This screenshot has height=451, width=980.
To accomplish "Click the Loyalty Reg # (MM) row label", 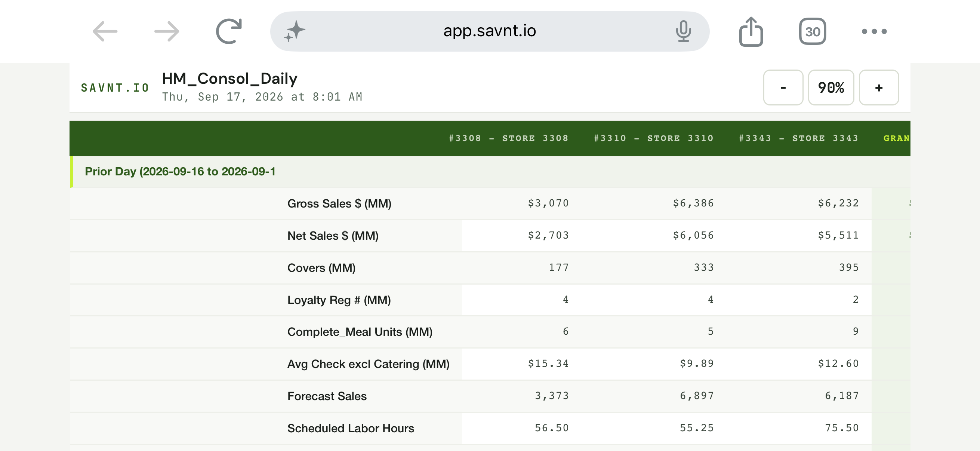I will 339,300.
